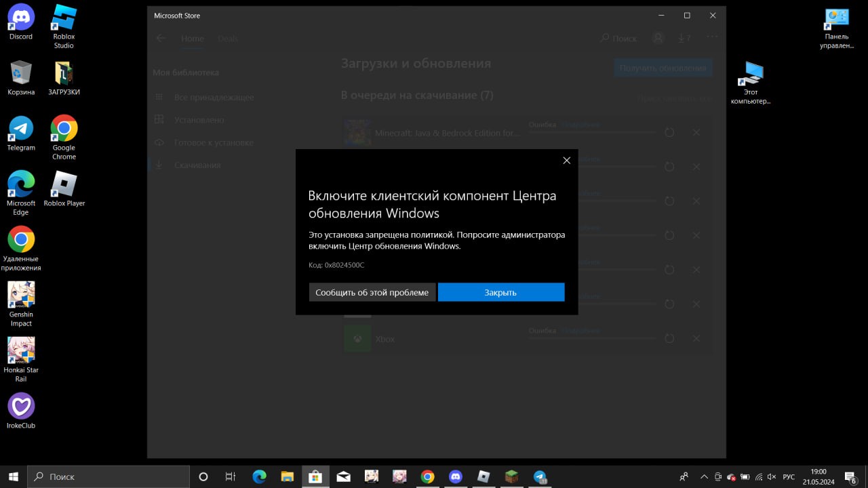Click the taskbar Поиск search box
The width and height of the screenshot is (868, 488).
pos(108,476)
